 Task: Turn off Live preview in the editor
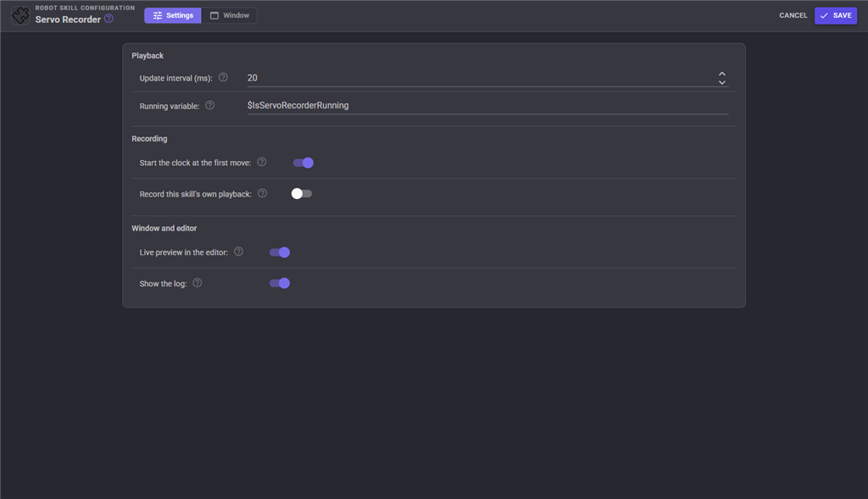[280, 252]
